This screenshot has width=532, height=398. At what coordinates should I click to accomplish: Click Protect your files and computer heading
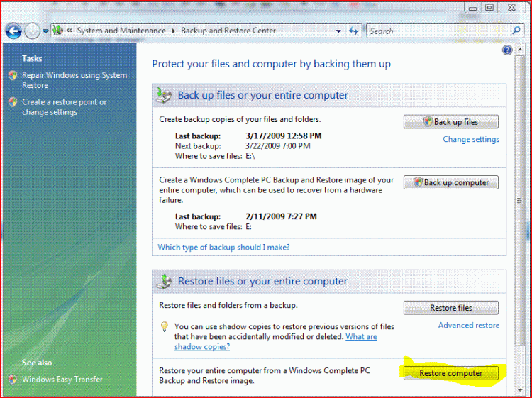click(271, 64)
